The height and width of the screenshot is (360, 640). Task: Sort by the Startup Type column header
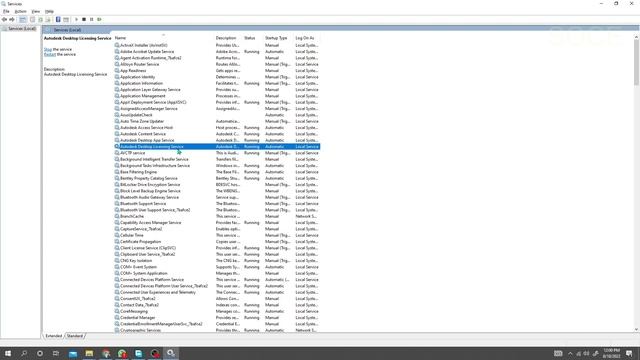(x=276, y=38)
